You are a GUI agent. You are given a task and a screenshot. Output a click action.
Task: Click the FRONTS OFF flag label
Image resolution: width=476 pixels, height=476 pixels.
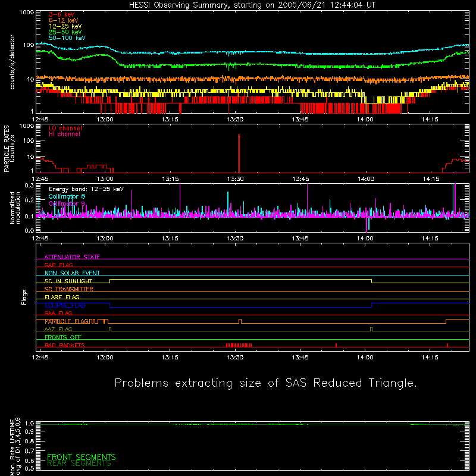63,337
